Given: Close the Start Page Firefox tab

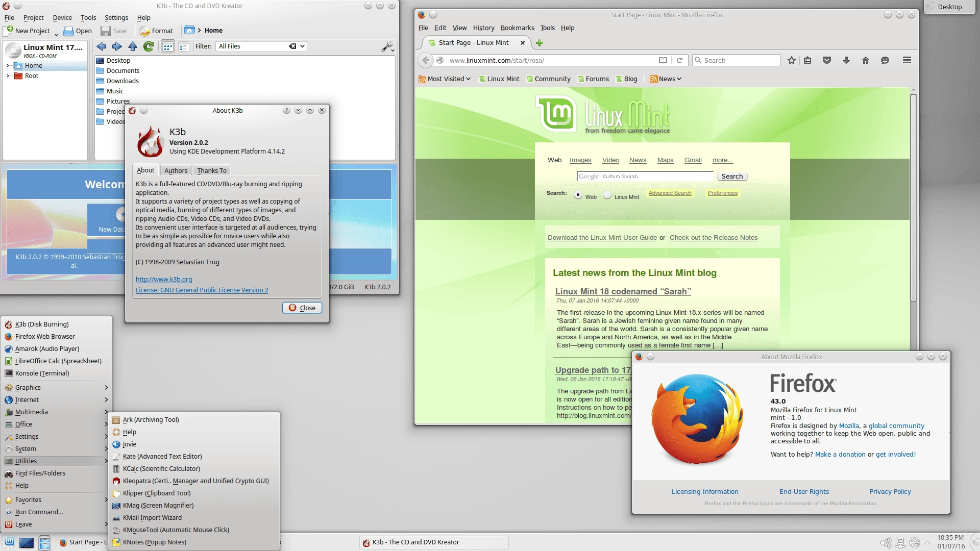Looking at the screenshot, I should click(522, 43).
